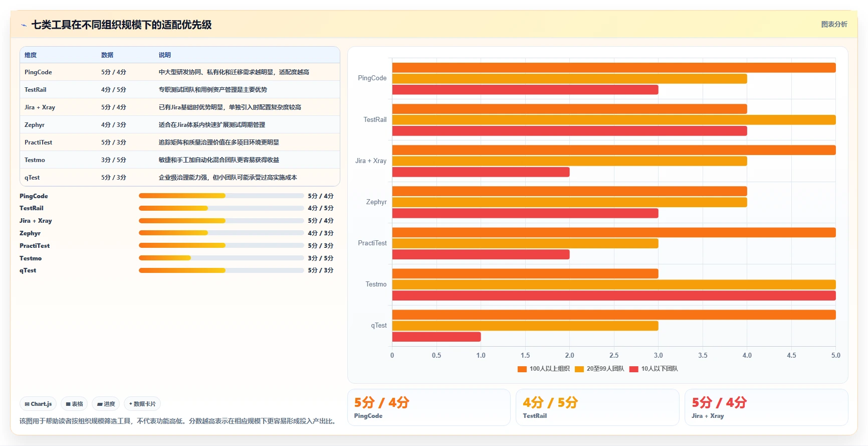
Task: Open the PingCode 5分 / 4分 data card
Action: (429, 407)
